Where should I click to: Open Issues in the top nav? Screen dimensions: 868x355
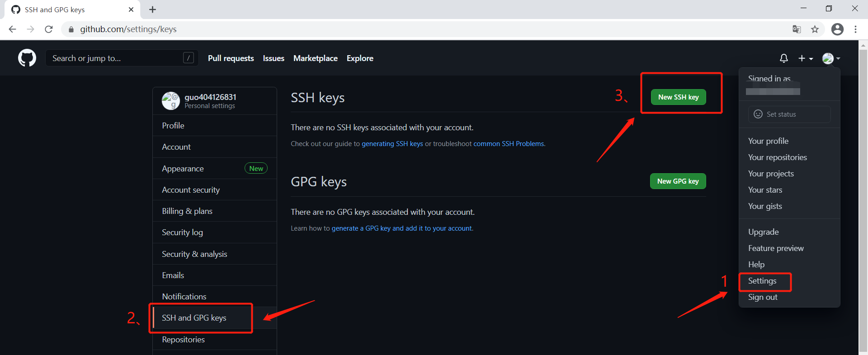pos(274,58)
